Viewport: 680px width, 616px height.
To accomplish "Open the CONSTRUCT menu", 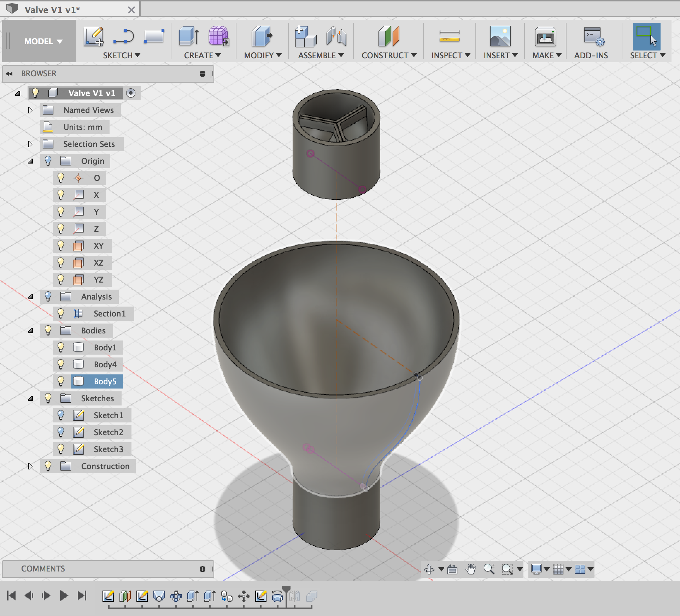I will click(x=389, y=55).
